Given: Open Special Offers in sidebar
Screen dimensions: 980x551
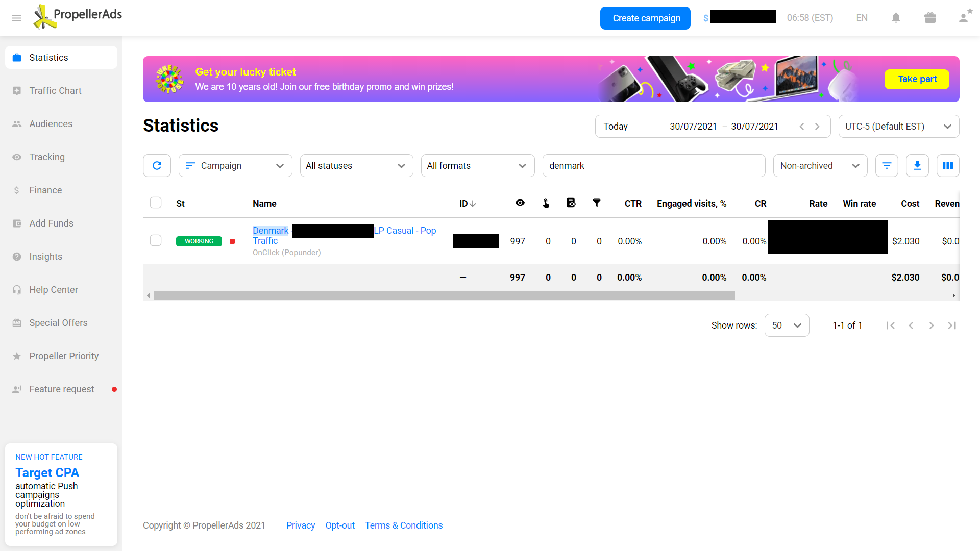Looking at the screenshot, I should pyautogui.click(x=61, y=323).
